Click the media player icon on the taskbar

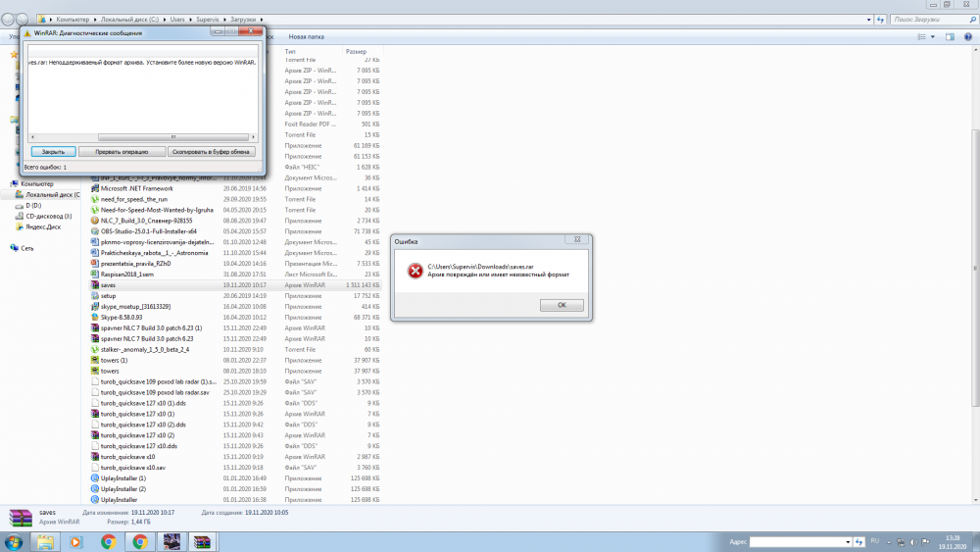point(75,542)
